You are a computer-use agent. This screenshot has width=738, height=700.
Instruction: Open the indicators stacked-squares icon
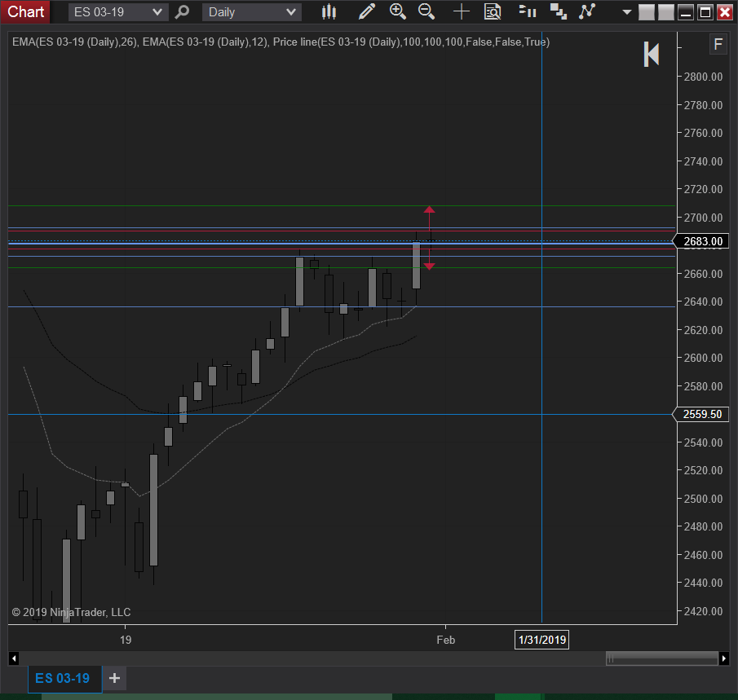(559, 11)
